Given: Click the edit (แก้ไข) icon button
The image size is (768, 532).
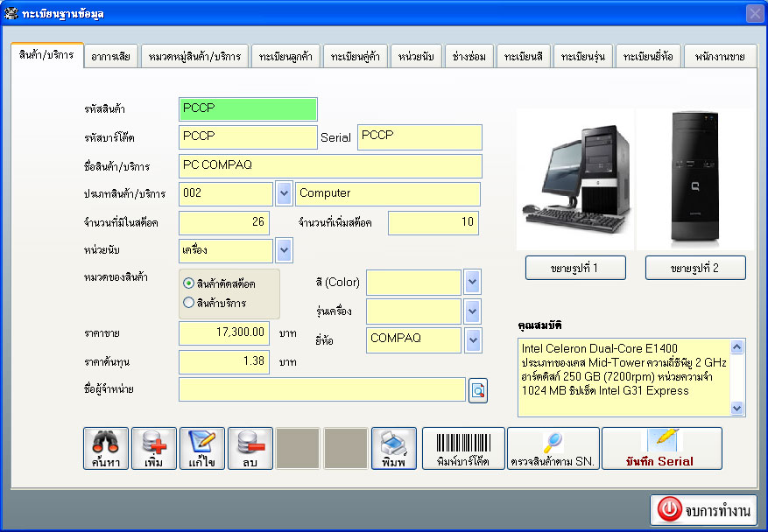Looking at the screenshot, I should 202,449.
